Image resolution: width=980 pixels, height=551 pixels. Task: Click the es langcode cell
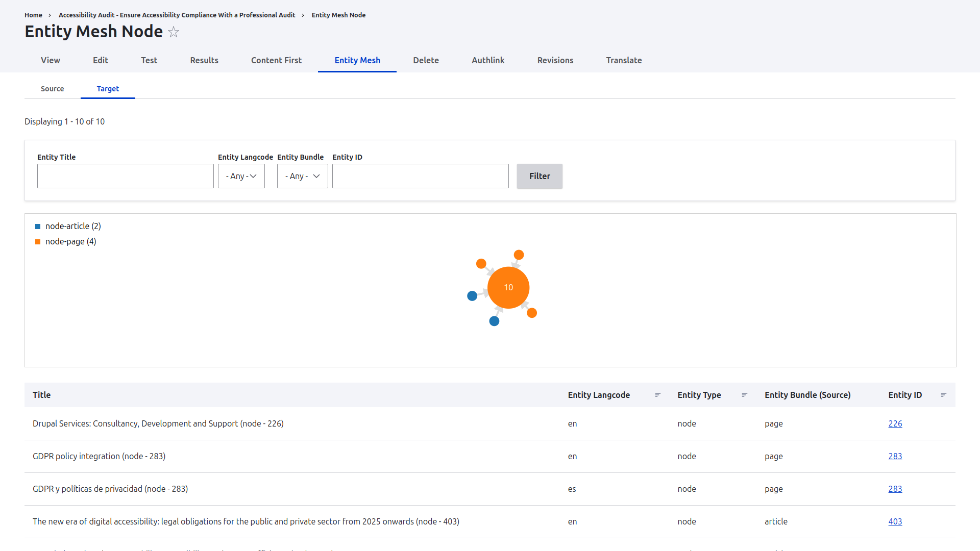[572, 489]
